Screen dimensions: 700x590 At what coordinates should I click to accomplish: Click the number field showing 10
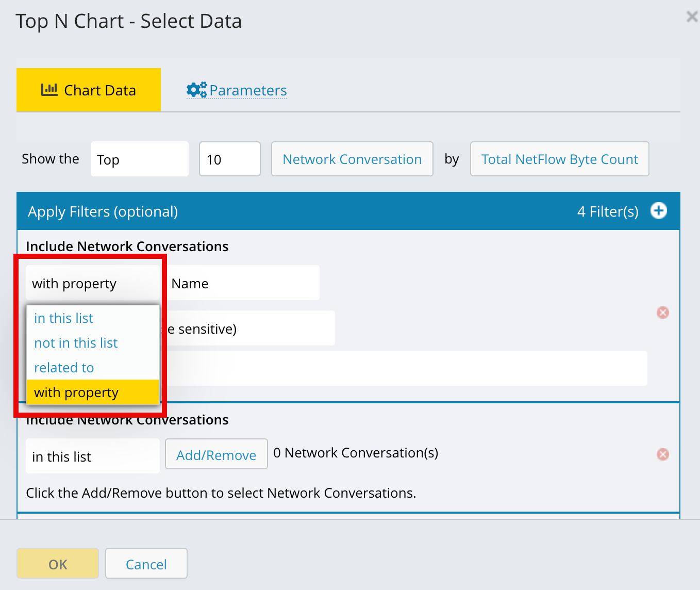[229, 159]
